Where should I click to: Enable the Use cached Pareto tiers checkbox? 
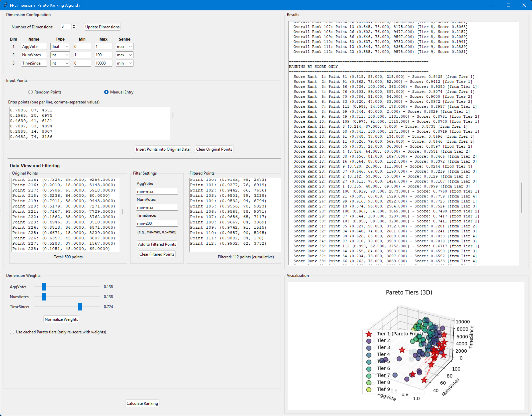12,332
